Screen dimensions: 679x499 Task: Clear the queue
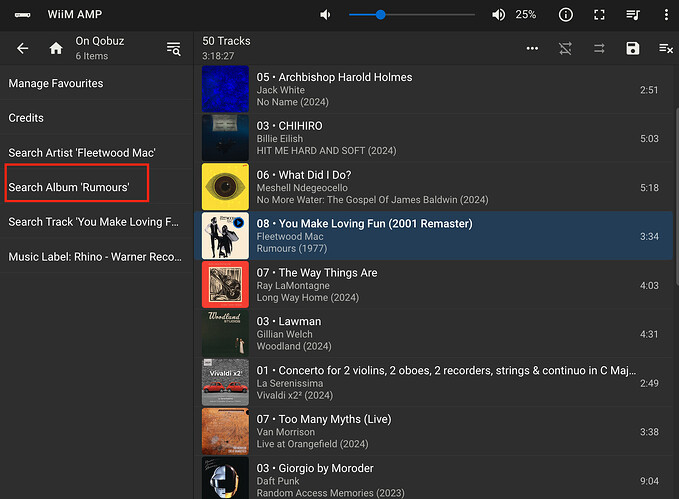point(666,49)
